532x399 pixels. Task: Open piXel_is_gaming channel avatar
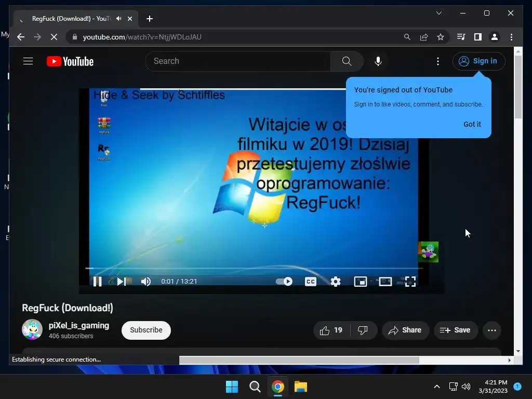click(32, 329)
